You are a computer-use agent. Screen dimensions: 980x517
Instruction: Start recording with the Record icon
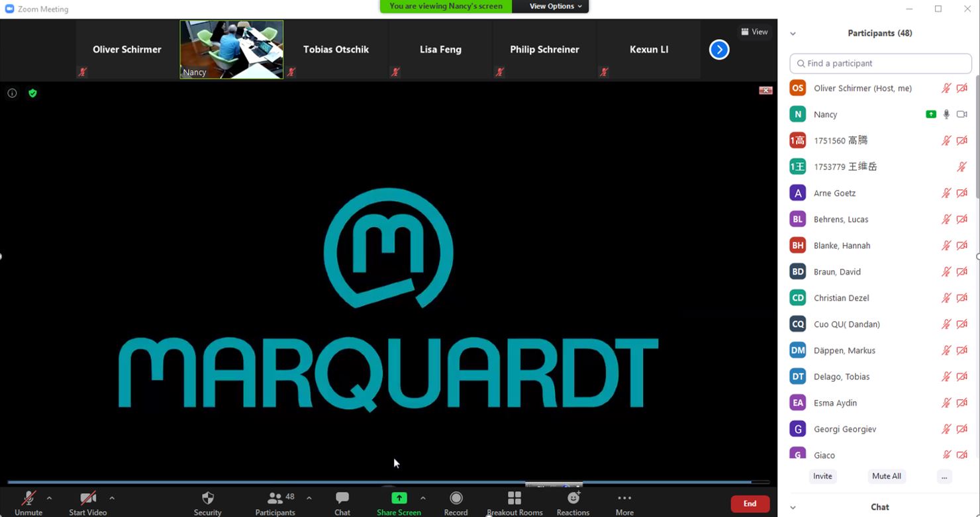pyautogui.click(x=456, y=498)
